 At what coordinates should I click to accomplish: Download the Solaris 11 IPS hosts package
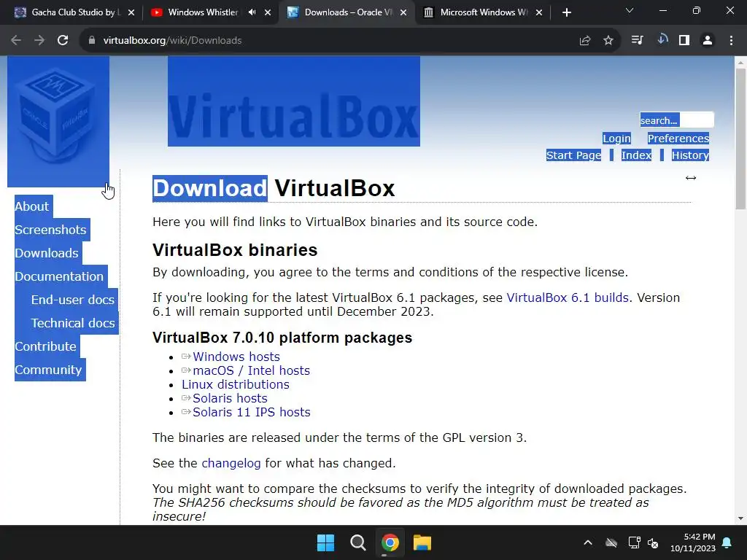[x=252, y=411]
